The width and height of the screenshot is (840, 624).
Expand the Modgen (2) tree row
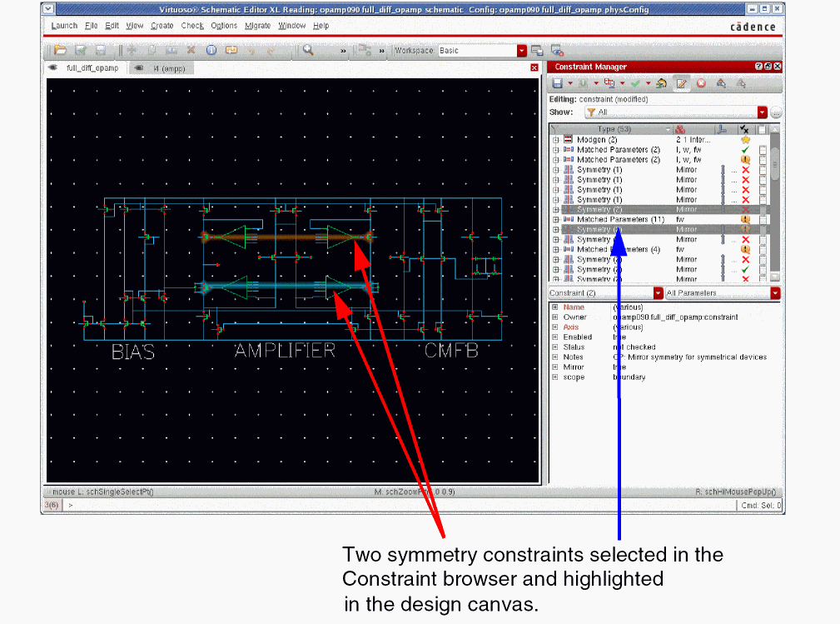pos(556,140)
